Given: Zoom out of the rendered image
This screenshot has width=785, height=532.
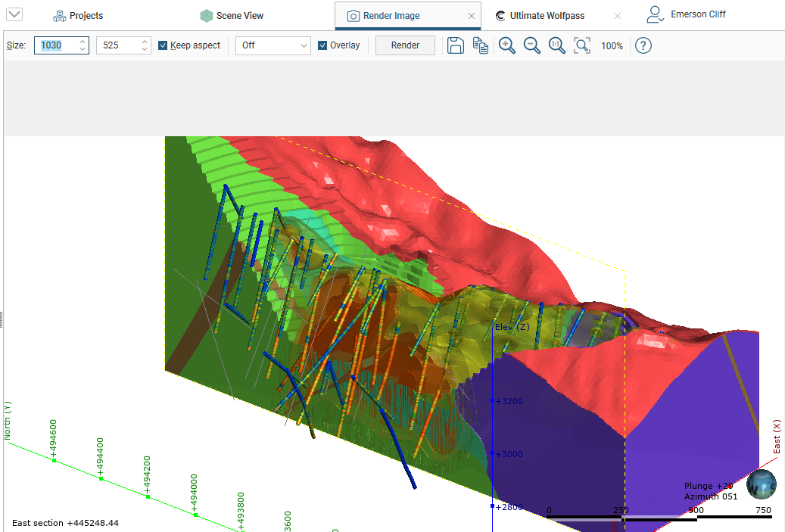Looking at the screenshot, I should point(532,45).
